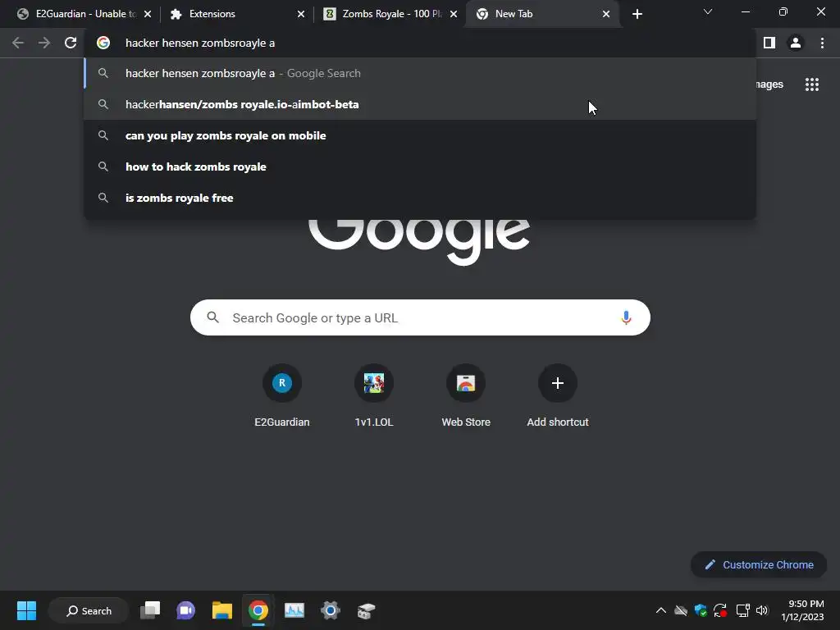Close the E2Guardian tab
Image resolution: width=840 pixels, height=630 pixels.
148,14
